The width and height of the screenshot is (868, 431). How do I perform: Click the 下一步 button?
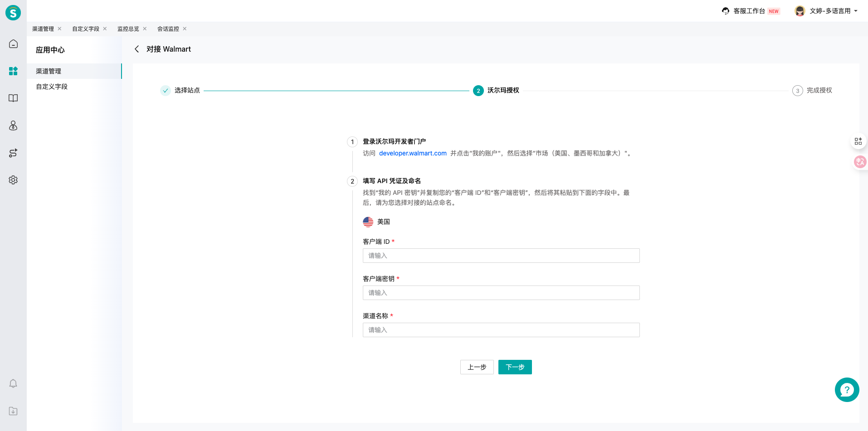(515, 367)
